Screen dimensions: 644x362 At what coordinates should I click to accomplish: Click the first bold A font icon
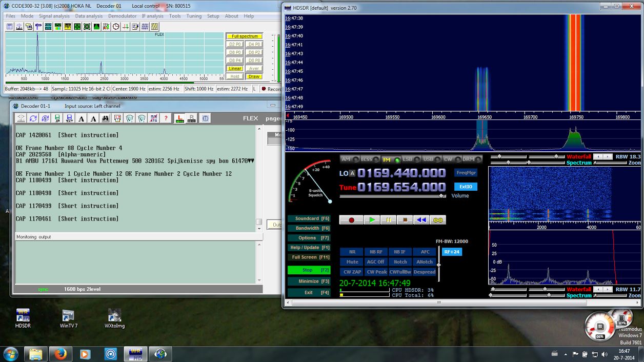[x=81, y=118]
